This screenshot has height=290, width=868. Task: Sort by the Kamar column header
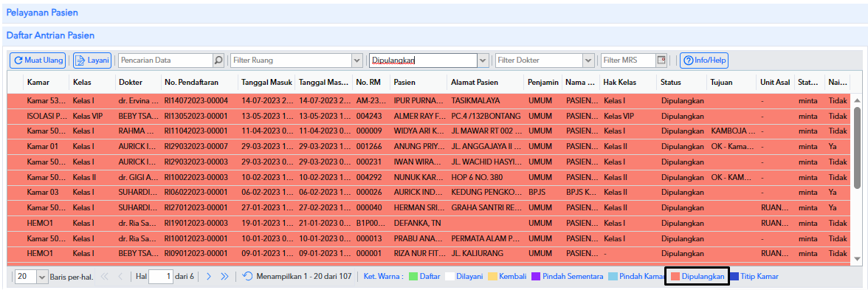pyautogui.click(x=38, y=82)
